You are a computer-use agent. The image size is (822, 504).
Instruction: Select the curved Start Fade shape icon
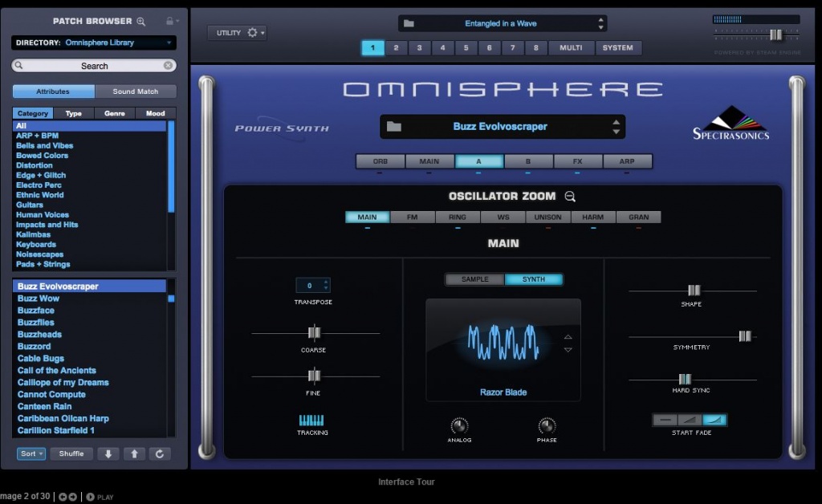click(714, 420)
